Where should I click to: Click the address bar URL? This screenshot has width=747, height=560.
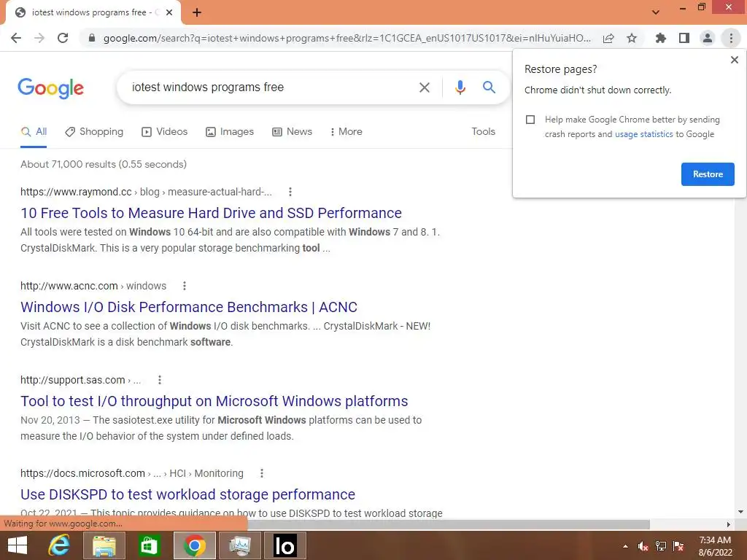347,38
